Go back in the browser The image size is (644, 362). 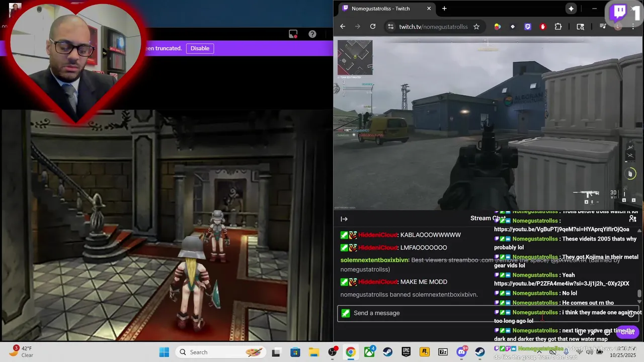pyautogui.click(x=343, y=27)
